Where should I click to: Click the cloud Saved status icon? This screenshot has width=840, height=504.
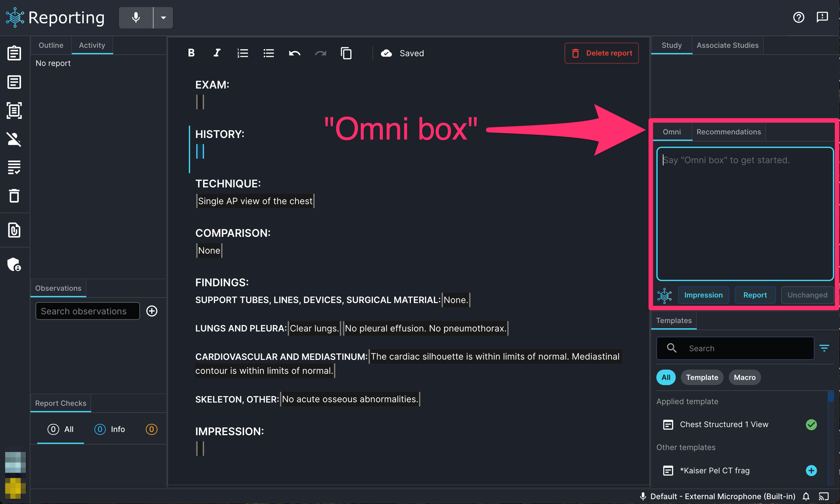[386, 53]
